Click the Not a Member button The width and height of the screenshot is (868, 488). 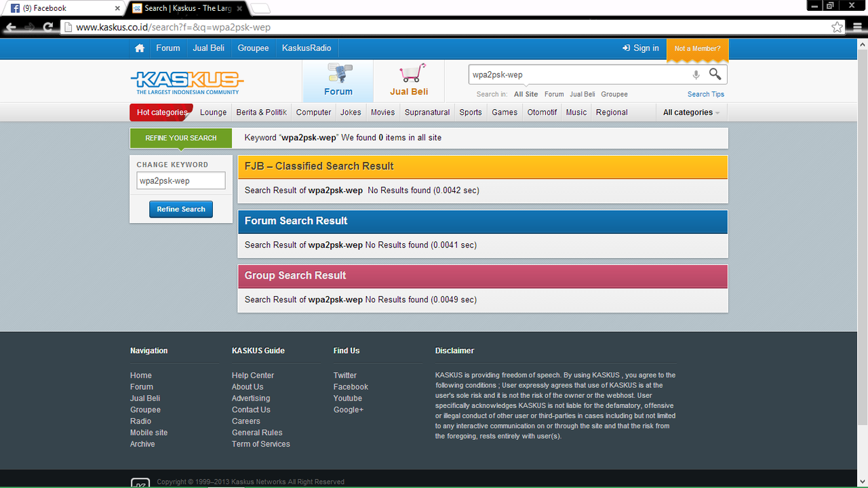click(x=698, y=49)
